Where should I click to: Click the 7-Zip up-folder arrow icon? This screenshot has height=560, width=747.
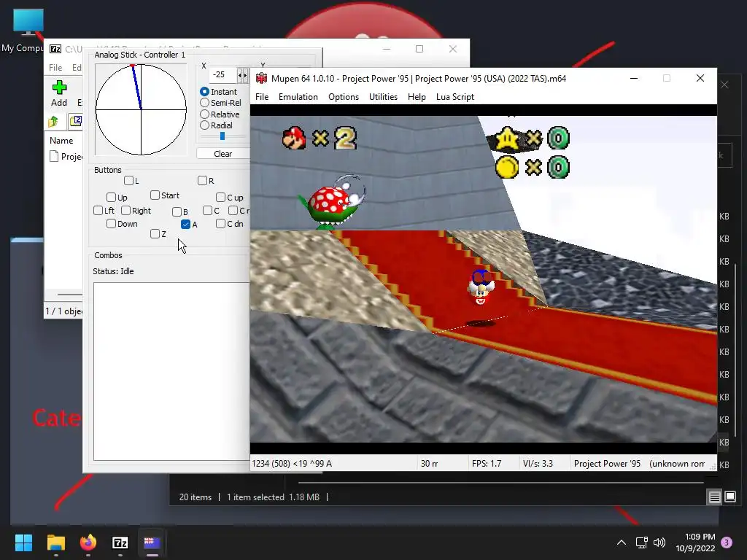point(53,122)
